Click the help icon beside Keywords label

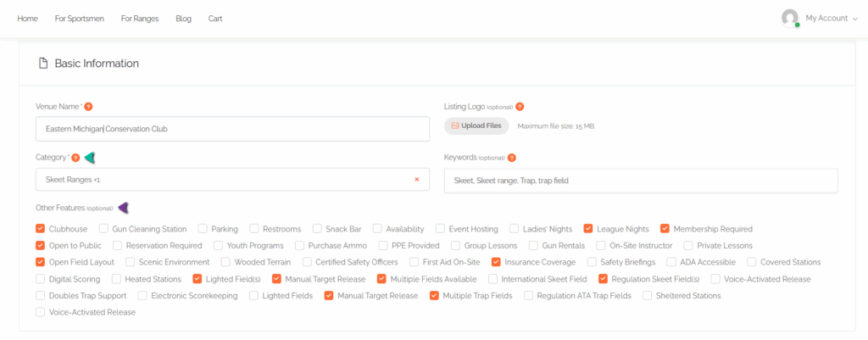tap(512, 158)
